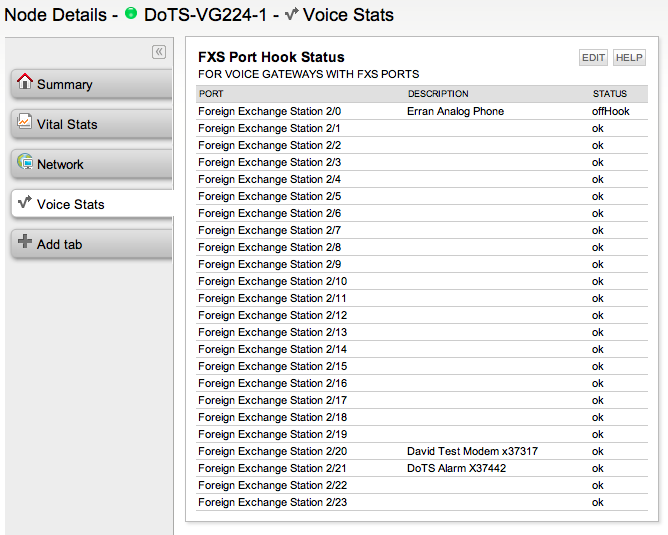Click the Voice Stats checkmark icon in sidebar
This screenshot has height=535, width=668.
pyautogui.click(x=25, y=203)
